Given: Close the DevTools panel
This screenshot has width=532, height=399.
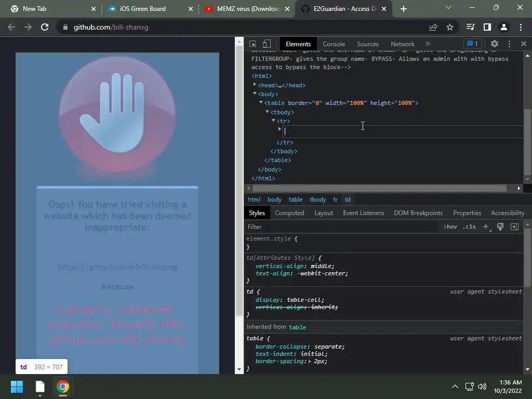Looking at the screenshot, I should click(524, 44).
